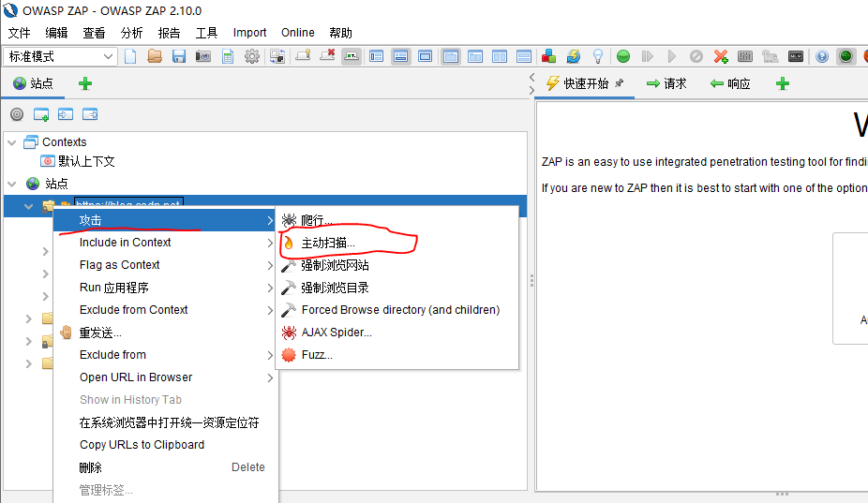
Task: Choose AJAX Spider... option
Action: [x=397, y=333]
